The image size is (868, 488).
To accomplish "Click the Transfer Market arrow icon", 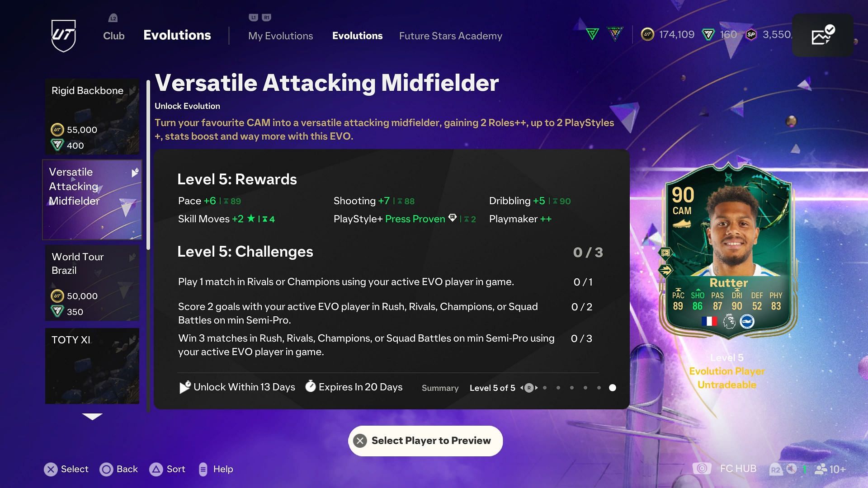I will [823, 35].
